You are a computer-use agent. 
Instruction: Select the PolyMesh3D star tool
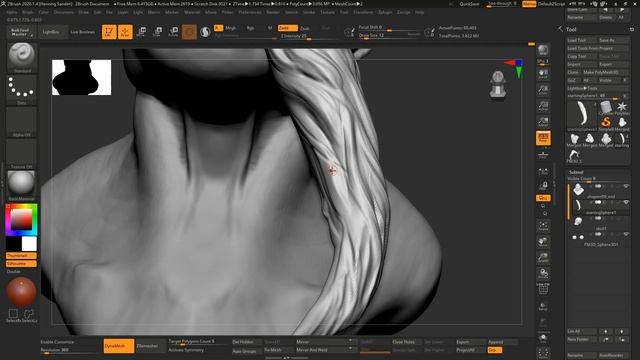point(622,107)
